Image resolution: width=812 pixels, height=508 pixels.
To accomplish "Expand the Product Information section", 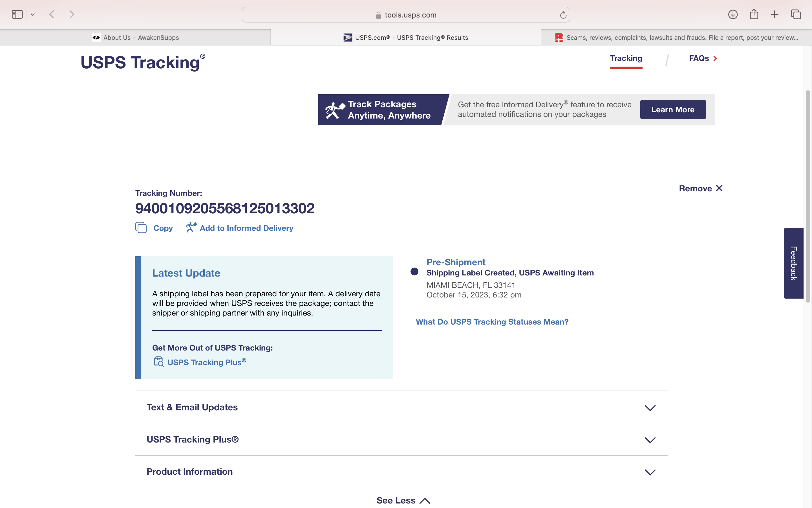I will (402, 472).
